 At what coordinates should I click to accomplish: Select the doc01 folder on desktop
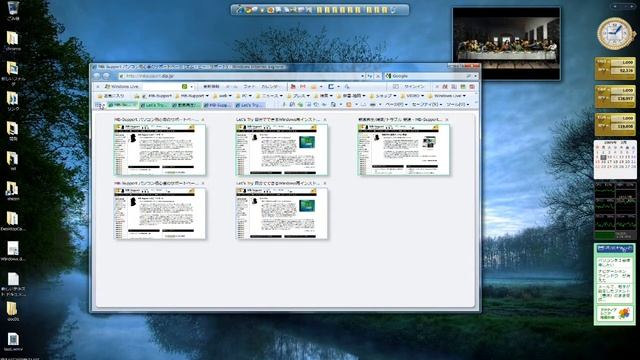point(13,311)
